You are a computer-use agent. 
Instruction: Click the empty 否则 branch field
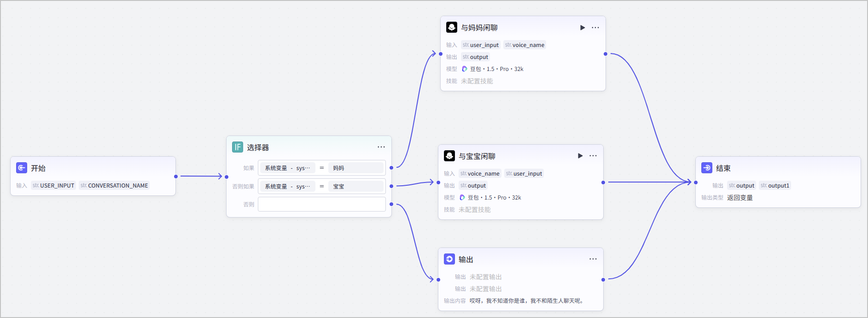[322, 204]
